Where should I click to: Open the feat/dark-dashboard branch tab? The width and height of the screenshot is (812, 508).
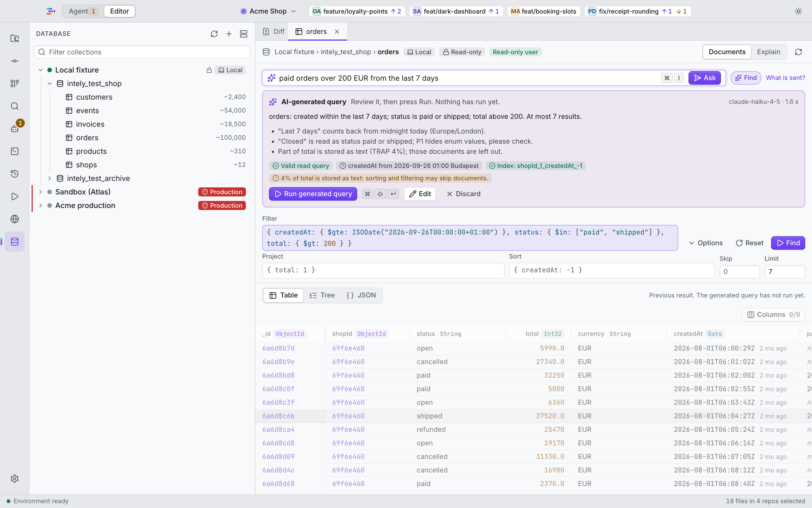tap(456, 11)
